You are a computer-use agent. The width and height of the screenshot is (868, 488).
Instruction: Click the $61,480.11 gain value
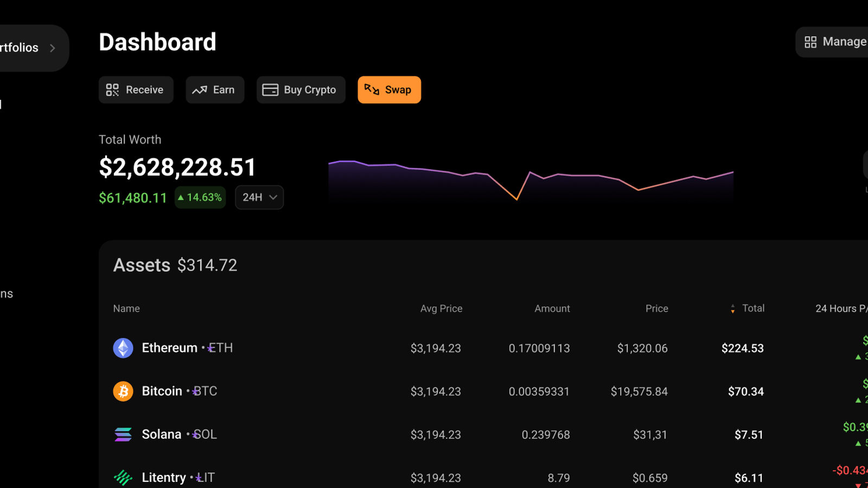pos(133,198)
